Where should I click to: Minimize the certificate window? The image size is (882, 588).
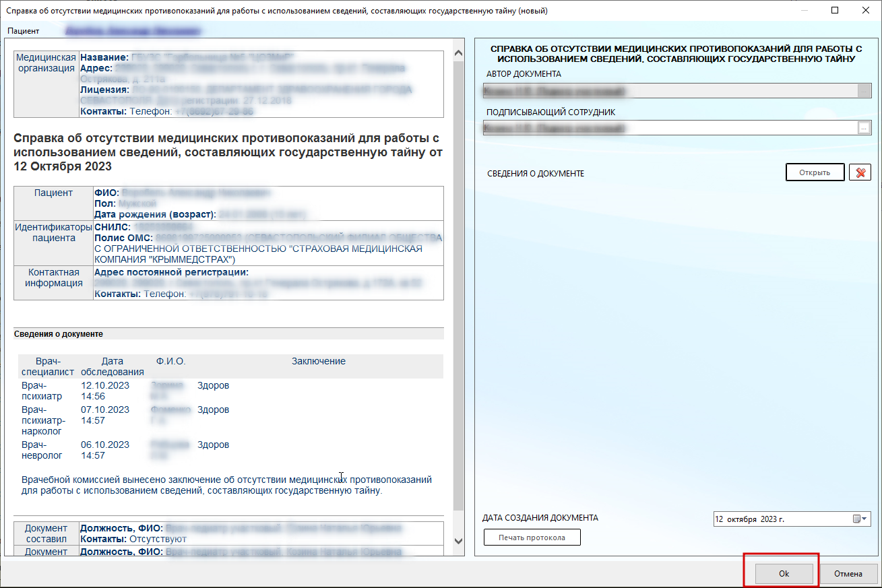pos(805,11)
